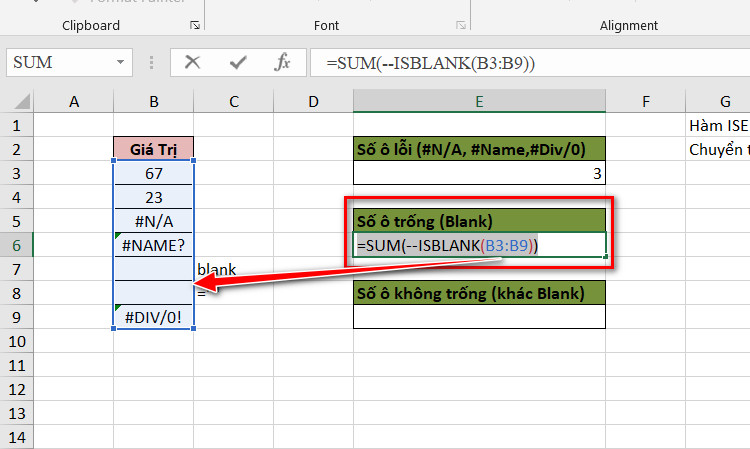Open Clipboard dialog launcher
The height and width of the screenshot is (449, 750).
click(x=195, y=25)
